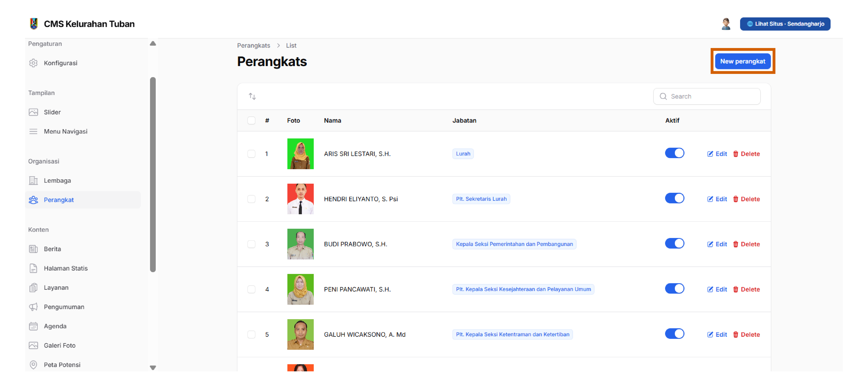Open the Slider menu item
Viewport: 868px width, 387px height.
click(83, 112)
